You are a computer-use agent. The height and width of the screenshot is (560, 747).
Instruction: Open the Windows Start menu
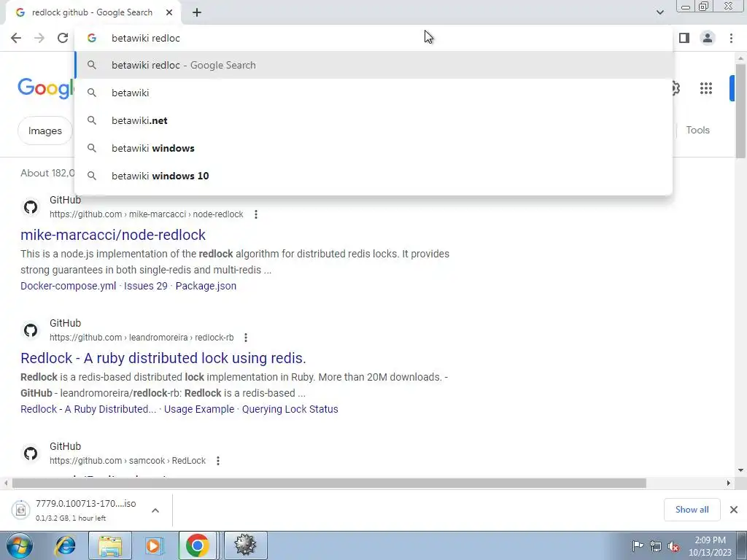[19, 545]
